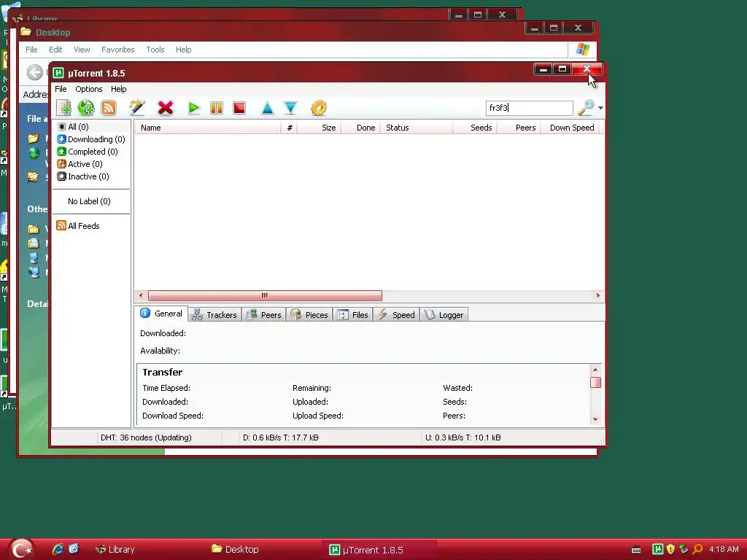The height and width of the screenshot is (560, 747).
Task: Sort by Status column header
Action: 417,128
